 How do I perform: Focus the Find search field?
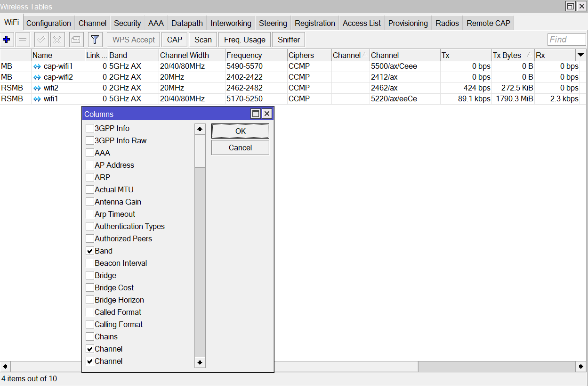[567, 40]
